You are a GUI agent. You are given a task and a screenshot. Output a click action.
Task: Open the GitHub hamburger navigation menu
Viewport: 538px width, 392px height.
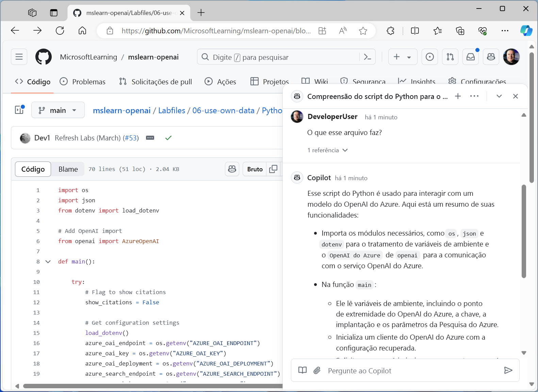pyautogui.click(x=19, y=57)
